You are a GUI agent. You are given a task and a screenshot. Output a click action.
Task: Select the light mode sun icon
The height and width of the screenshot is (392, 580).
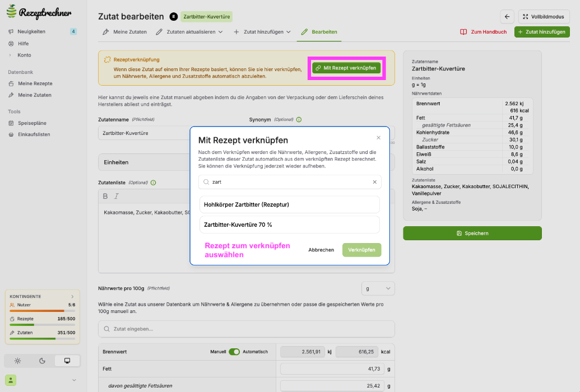(18, 361)
